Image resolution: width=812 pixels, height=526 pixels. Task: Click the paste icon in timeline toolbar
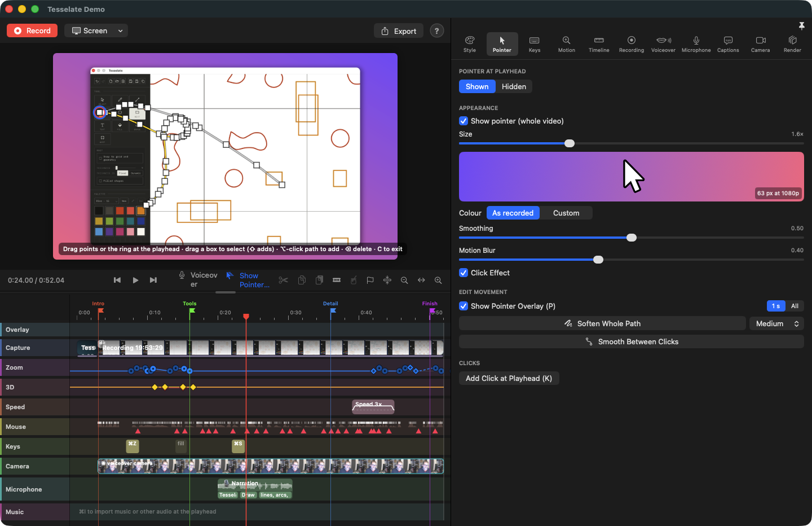coord(320,280)
